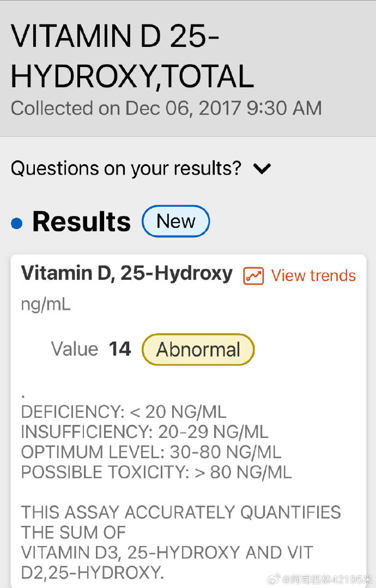The width and height of the screenshot is (376, 588).
Task: Select the OPTIMUM LEVEL: 30-80 NG/ML line
Action: coord(151,452)
